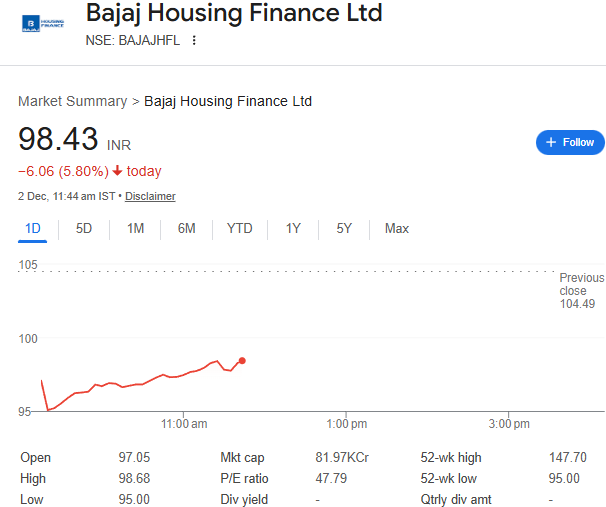This screenshot has width=606, height=507.
Task: Open the Disclaimer link
Action: [150, 196]
